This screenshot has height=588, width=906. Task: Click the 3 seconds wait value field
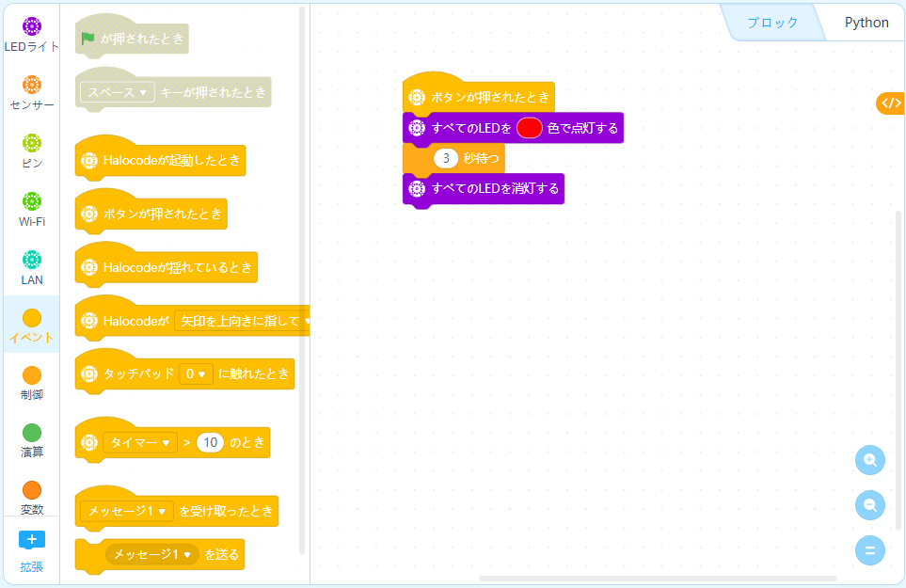[x=446, y=158]
